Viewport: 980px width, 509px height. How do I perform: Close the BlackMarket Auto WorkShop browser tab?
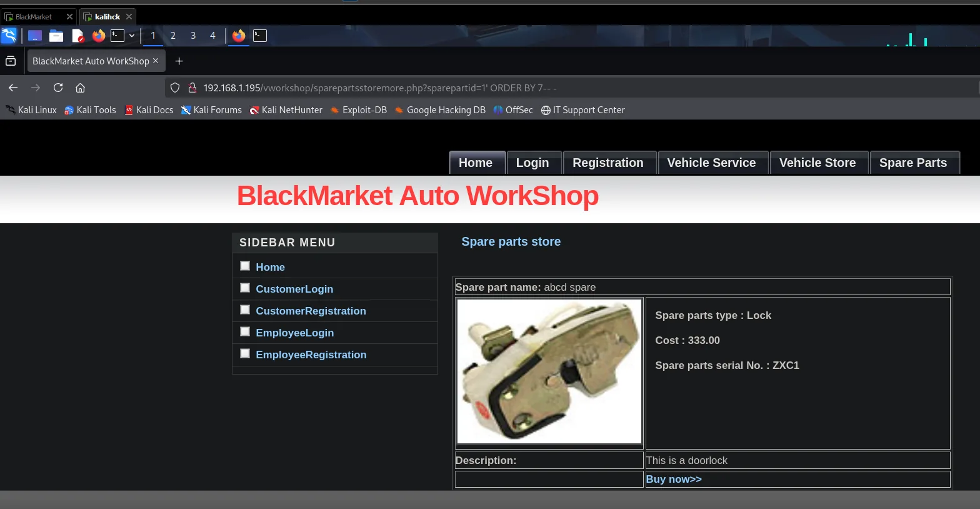[156, 61]
